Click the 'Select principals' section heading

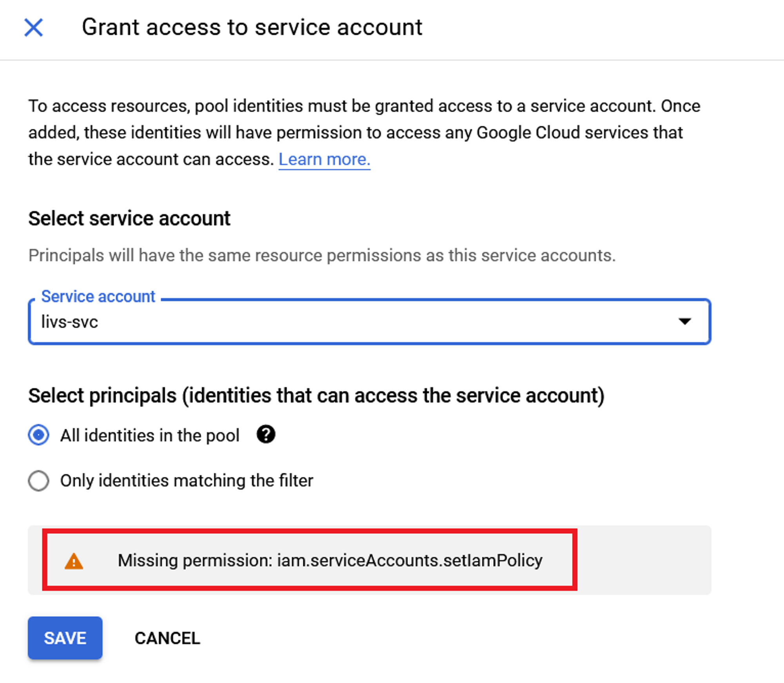click(x=316, y=395)
